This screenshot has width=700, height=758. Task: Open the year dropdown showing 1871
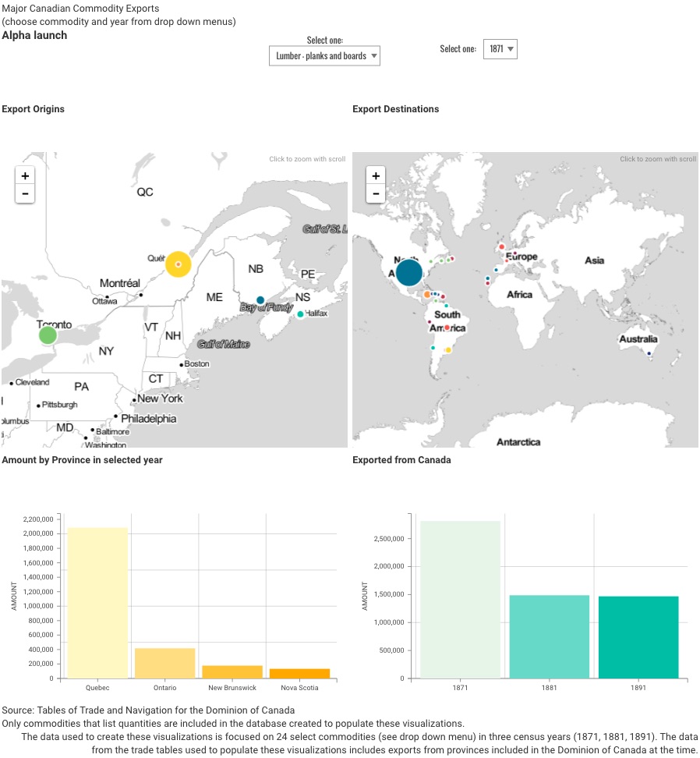click(x=500, y=49)
